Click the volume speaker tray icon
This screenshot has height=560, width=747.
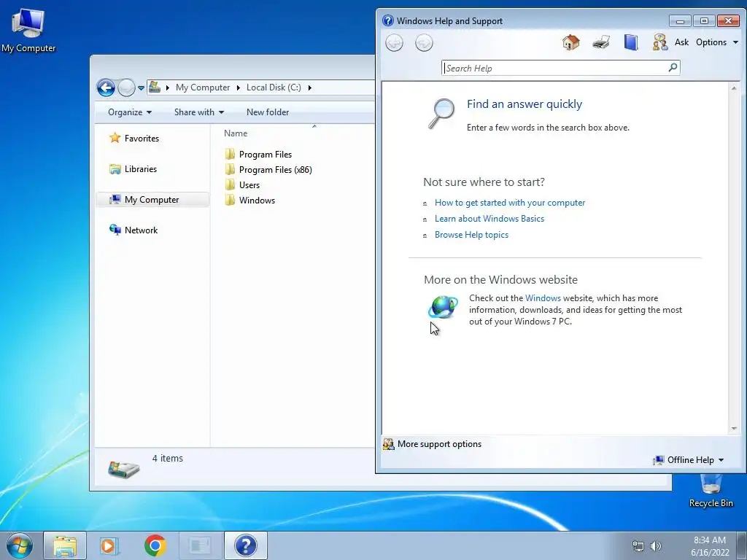click(x=656, y=546)
